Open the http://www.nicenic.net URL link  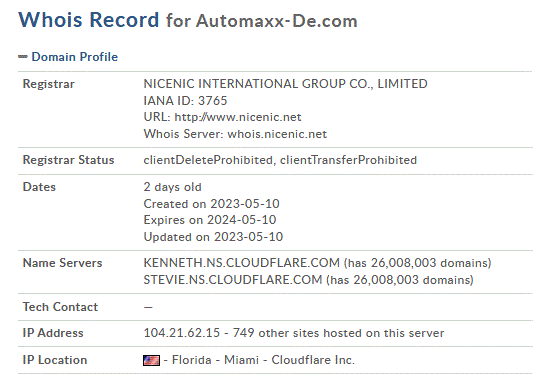(238, 117)
